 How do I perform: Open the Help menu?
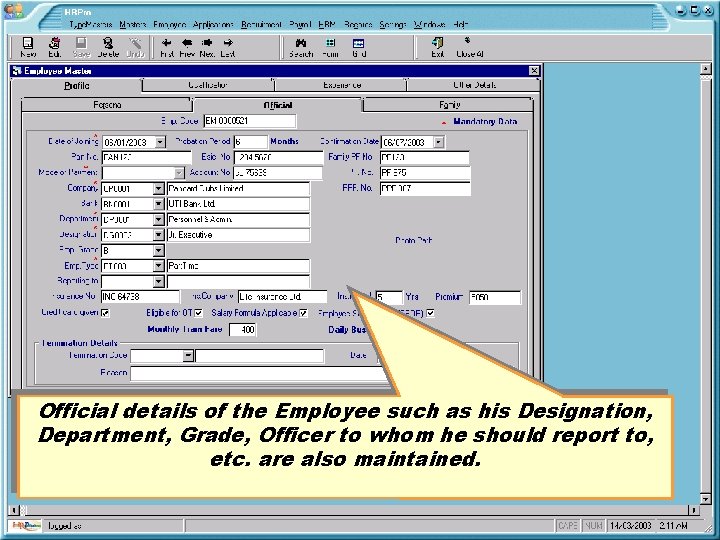click(x=461, y=24)
